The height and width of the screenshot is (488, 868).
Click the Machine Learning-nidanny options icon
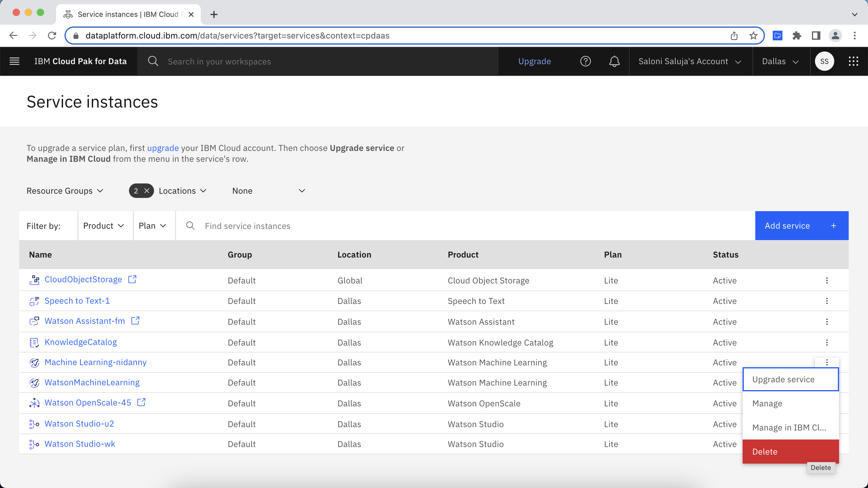(827, 362)
